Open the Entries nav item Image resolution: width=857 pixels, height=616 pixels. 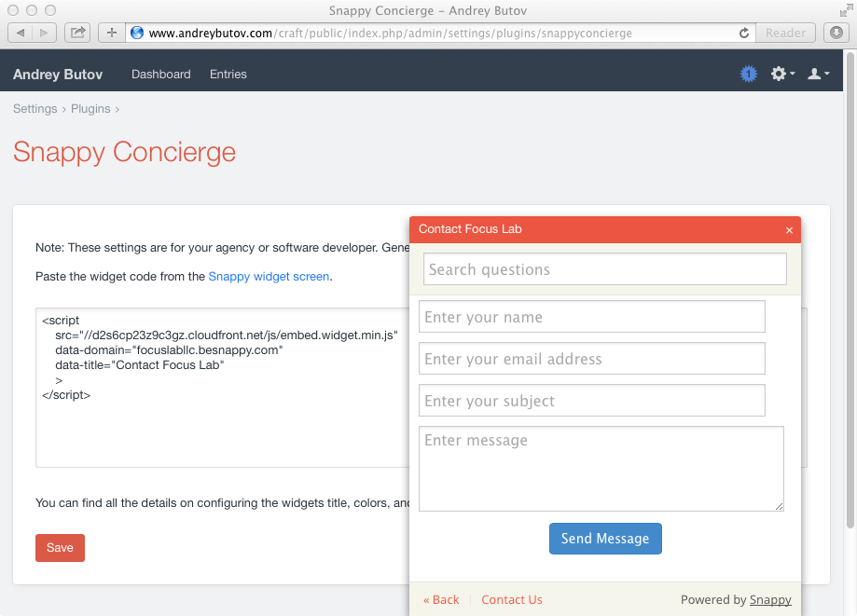(x=228, y=75)
